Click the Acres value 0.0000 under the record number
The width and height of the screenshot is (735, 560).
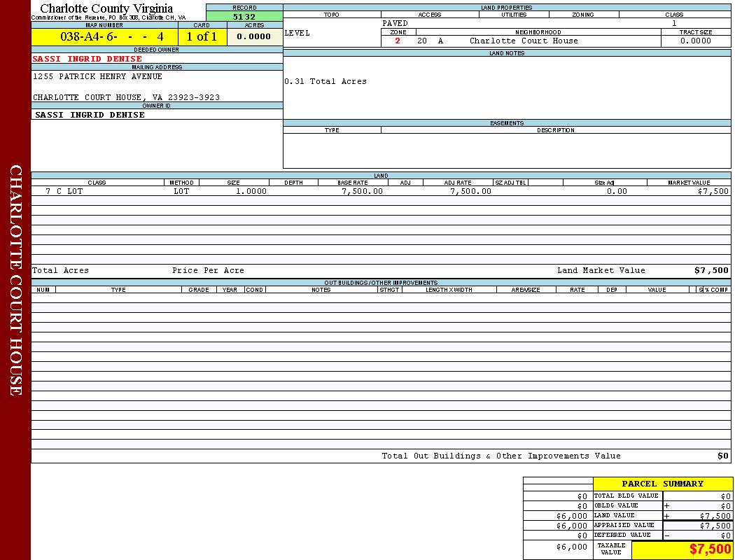pyautogui.click(x=254, y=36)
